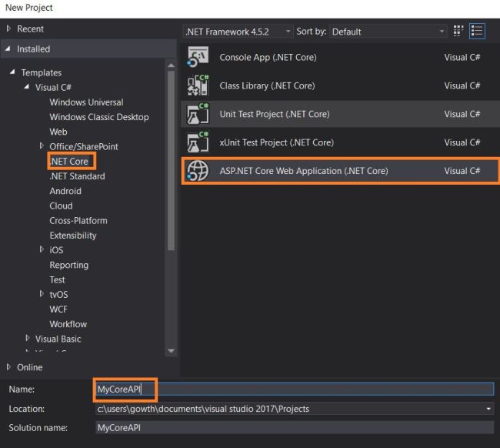500x448 pixels.
Task: Click the project Name input field
Action: (295, 389)
